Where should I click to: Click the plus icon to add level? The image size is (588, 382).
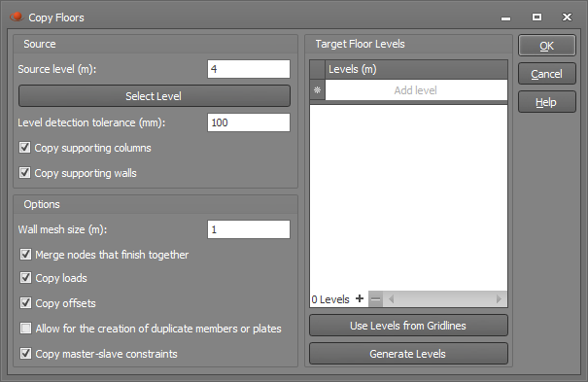360,298
